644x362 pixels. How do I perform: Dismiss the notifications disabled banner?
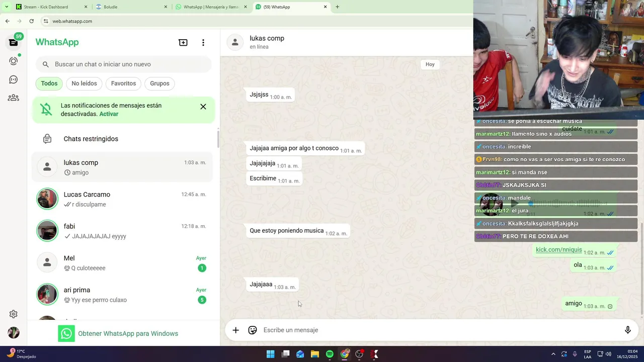pos(203,107)
